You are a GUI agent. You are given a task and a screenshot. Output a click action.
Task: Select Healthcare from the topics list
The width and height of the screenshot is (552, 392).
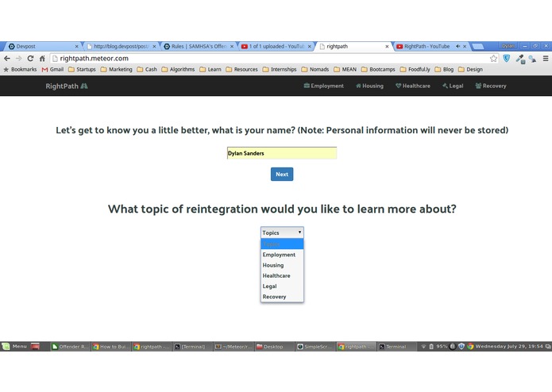point(282,275)
